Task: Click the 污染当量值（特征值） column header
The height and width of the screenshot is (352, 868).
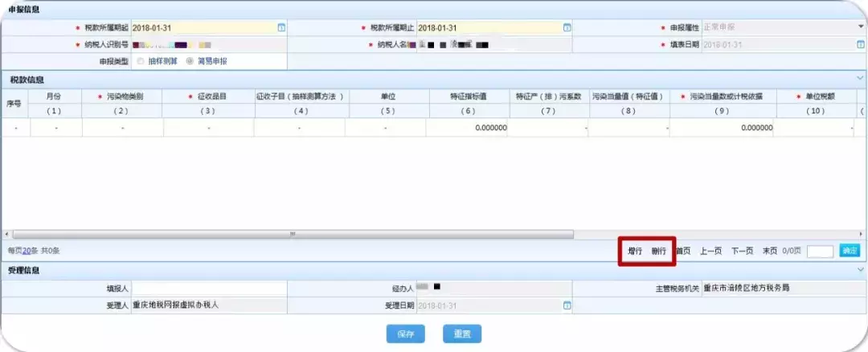Action: pyautogui.click(x=630, y=96)
